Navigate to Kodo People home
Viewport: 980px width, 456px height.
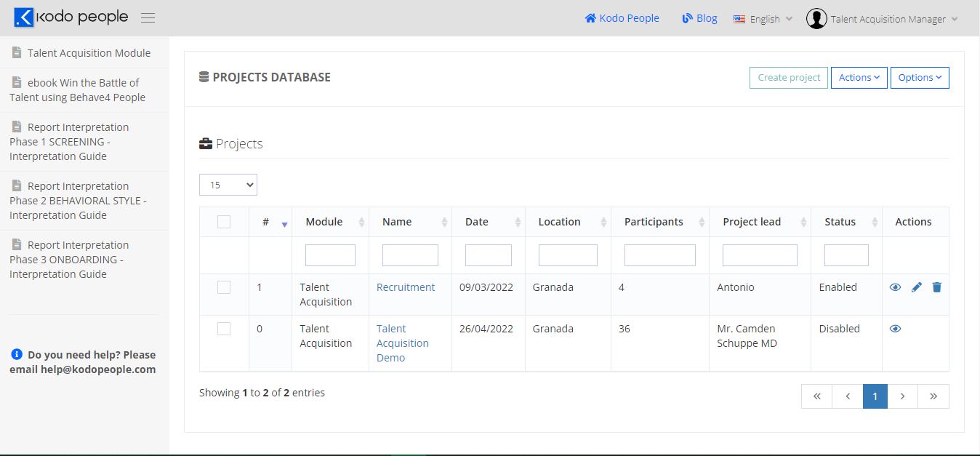coord(621,18)
